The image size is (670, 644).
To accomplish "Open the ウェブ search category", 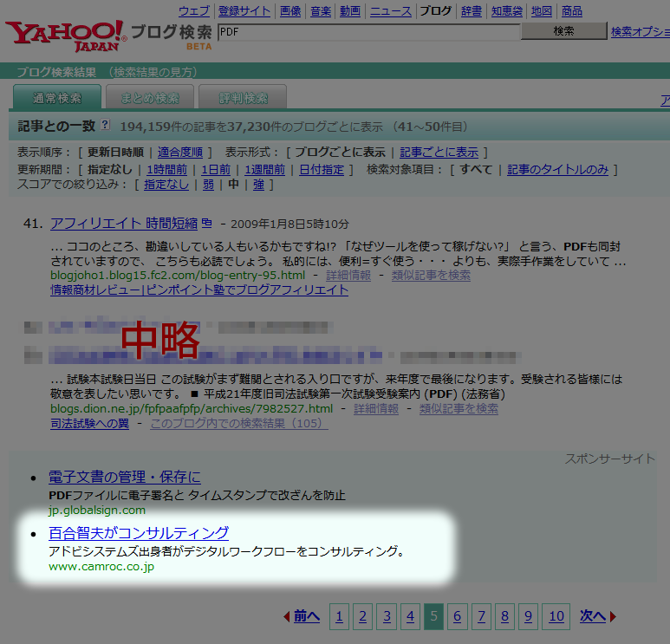I will pos(194,10).
